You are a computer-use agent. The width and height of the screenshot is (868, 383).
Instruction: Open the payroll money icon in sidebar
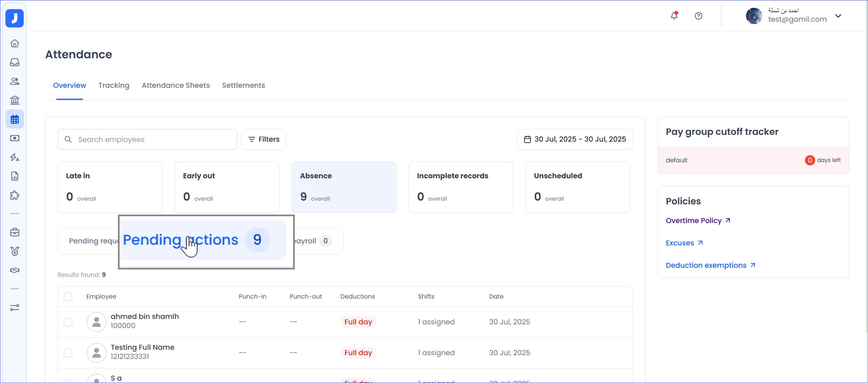(x=15, y=138)
